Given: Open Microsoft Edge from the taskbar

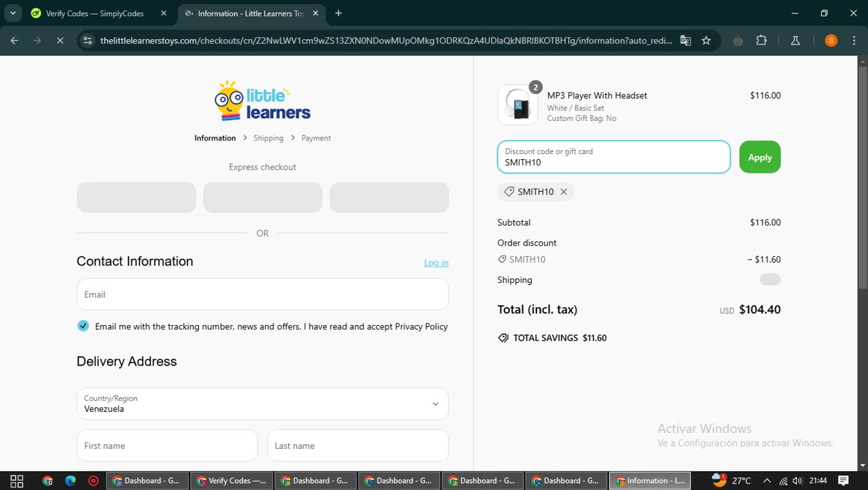Looking at the screenshot, I should click(71, 481).
